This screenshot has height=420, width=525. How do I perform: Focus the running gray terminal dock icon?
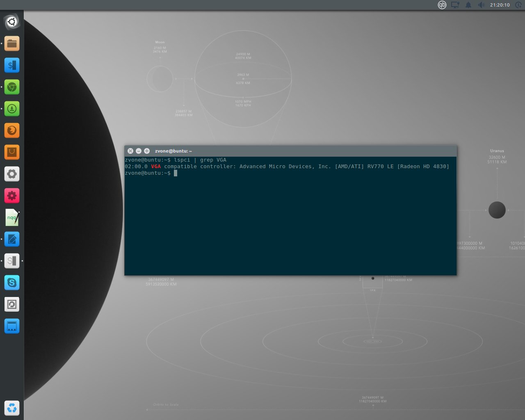pyautogui.click(x=12, y=261)
